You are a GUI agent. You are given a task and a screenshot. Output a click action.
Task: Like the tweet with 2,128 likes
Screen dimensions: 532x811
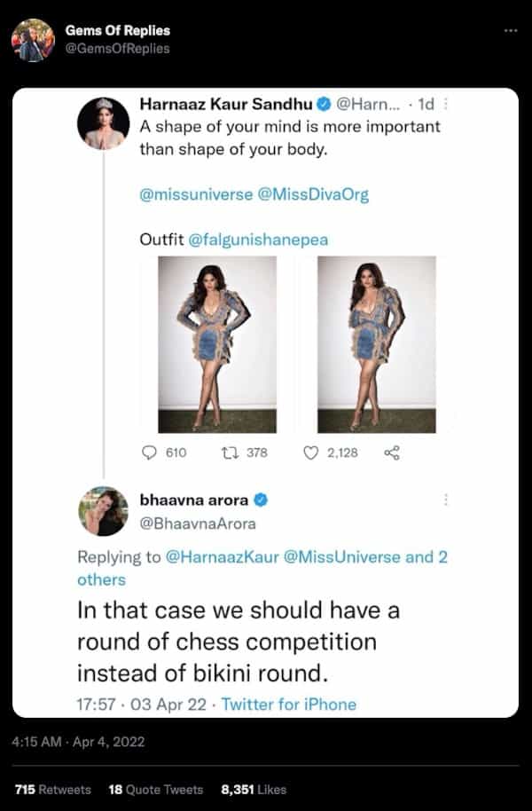click(310, 453)
